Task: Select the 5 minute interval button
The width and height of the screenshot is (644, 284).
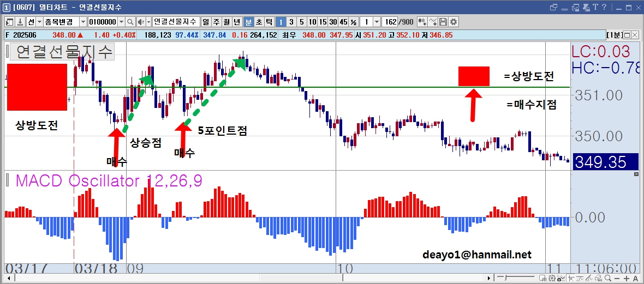Action: point(302,22)
